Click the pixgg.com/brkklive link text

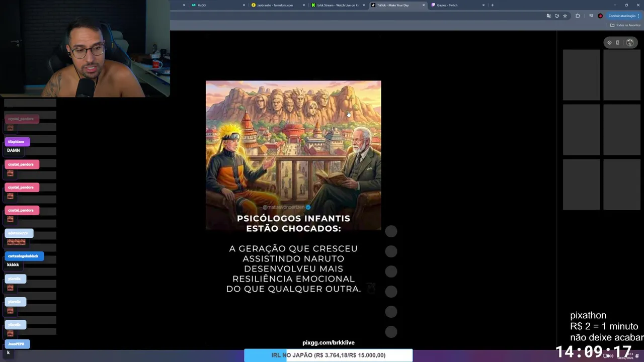click(329, 342)
